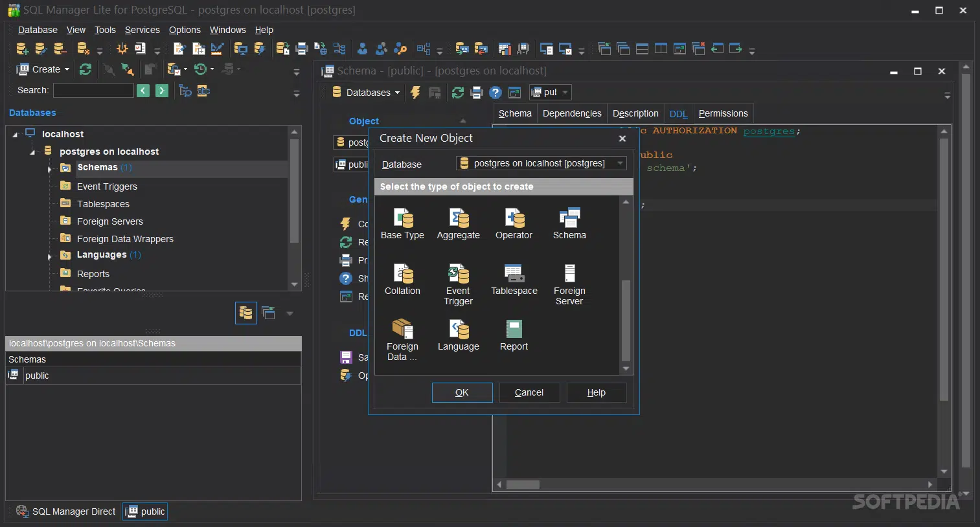Toggle the tree search options icon
The width and height of the screenshot is (980, 527).
(x=185, y=91)
